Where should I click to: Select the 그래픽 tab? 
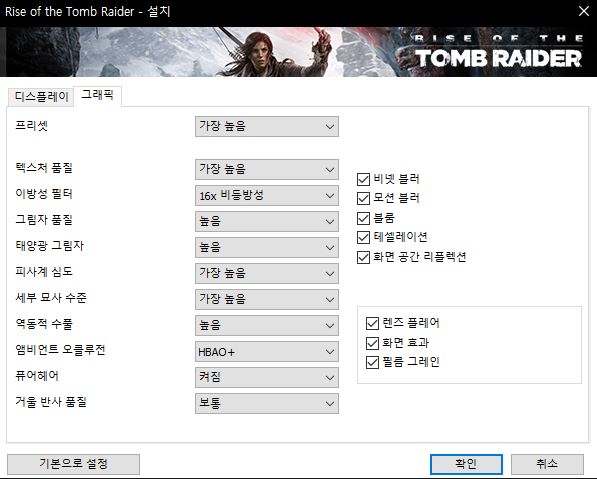coord(97,95)
